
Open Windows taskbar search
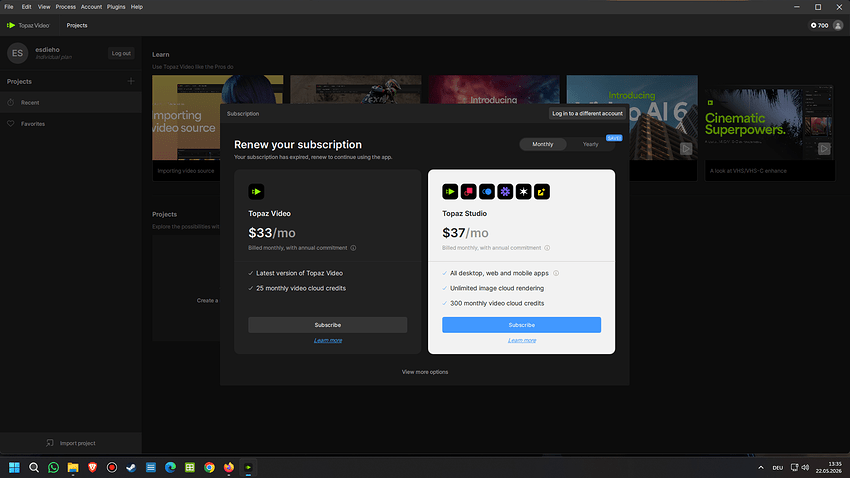click(34, 467)
